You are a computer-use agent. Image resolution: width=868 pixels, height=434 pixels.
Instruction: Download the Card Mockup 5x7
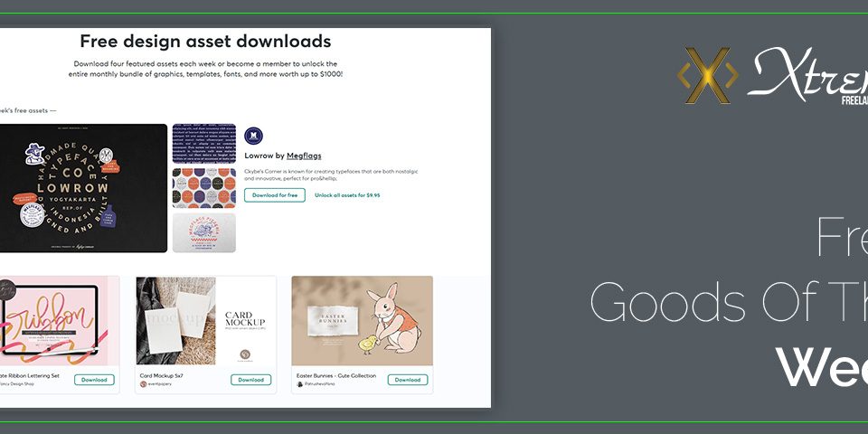pyautogui.click(x=250, y=380)
